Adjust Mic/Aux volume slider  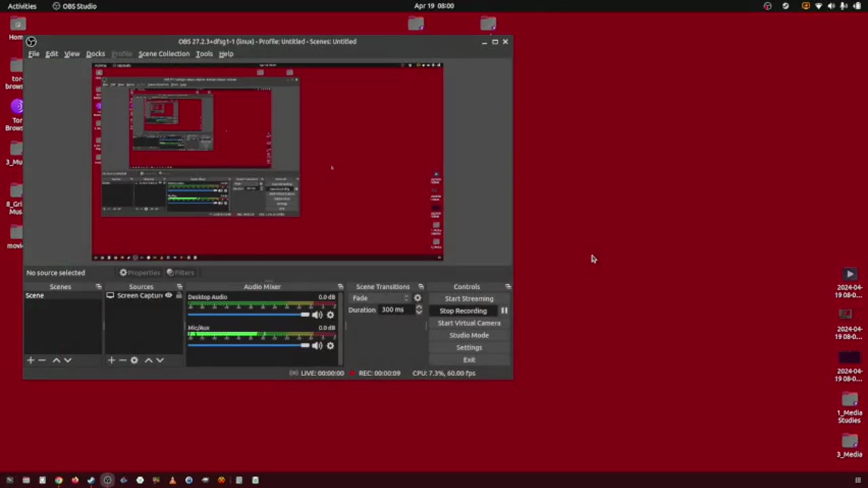click(x=248, y=346)
